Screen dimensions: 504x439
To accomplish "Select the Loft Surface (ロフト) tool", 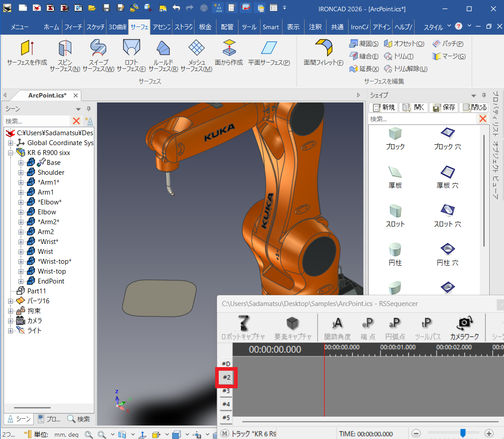I will tap(131, 55).
